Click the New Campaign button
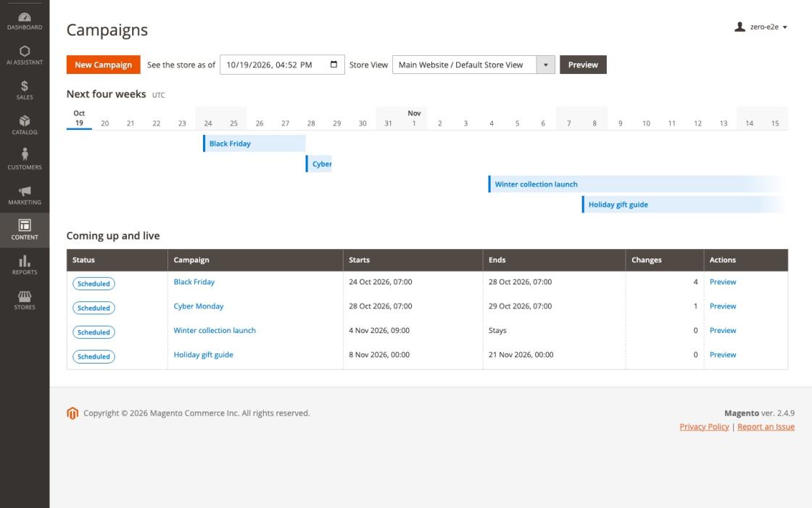 (x=103, y=65)
